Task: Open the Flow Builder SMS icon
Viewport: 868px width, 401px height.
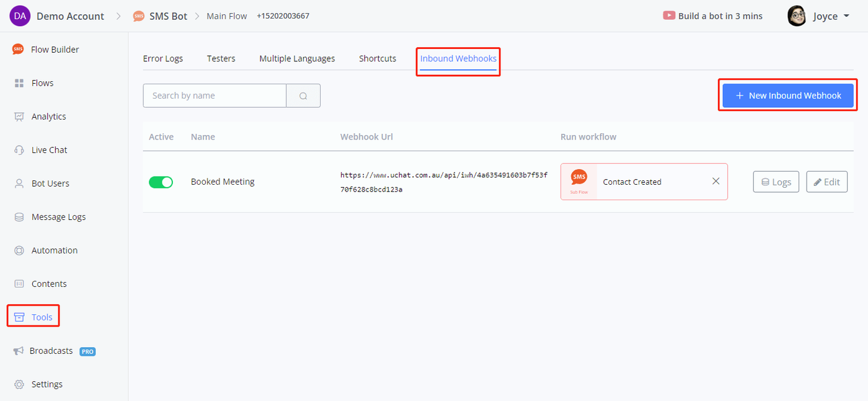Action: [x=19, y=50]
